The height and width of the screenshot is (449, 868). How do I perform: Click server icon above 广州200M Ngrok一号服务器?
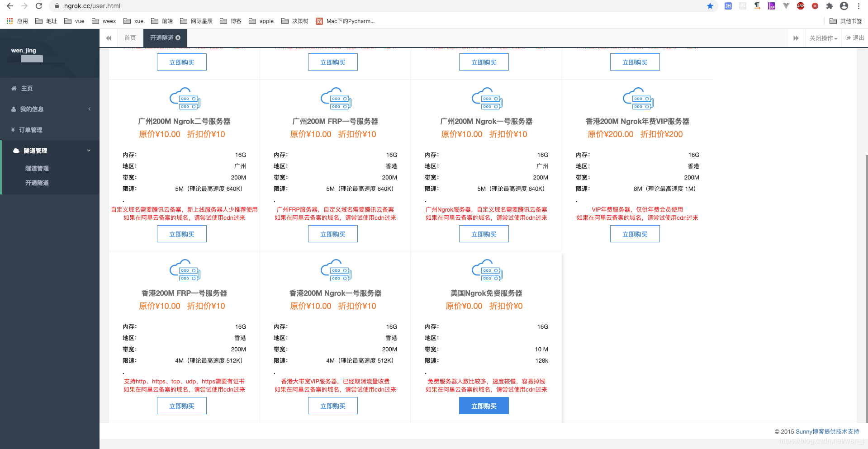[487, 99]
